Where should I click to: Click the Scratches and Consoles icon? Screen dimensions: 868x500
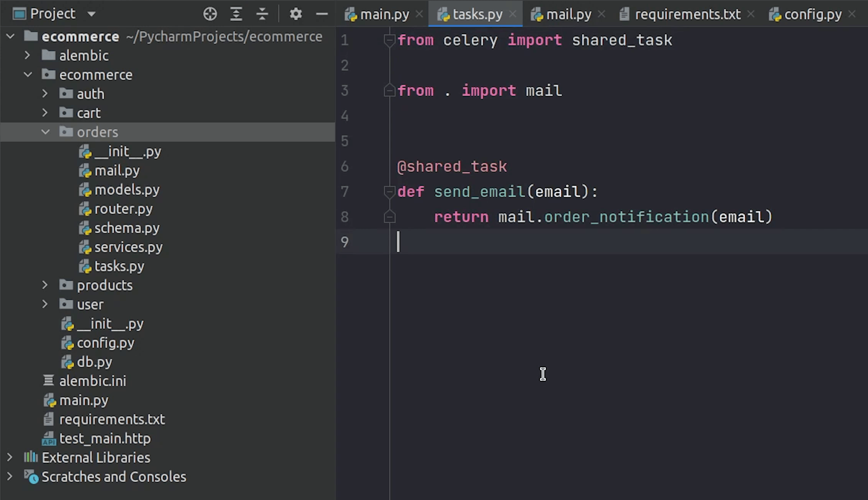pos(30,477)
